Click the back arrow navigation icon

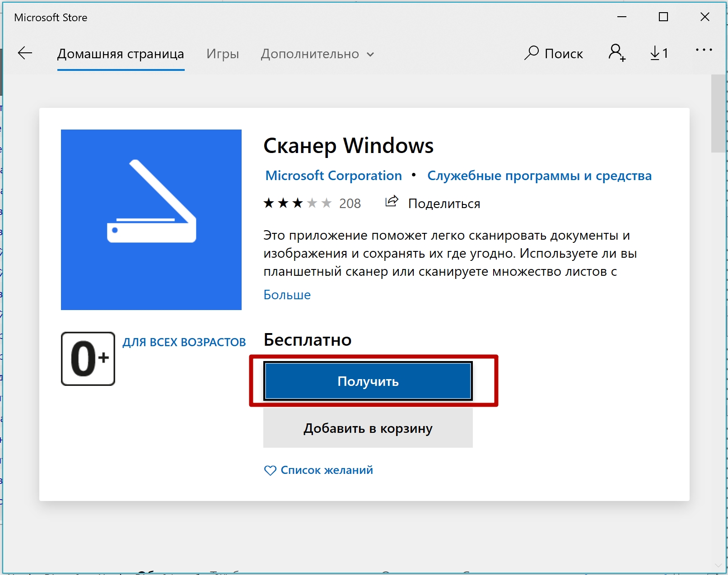click(24, 53)
